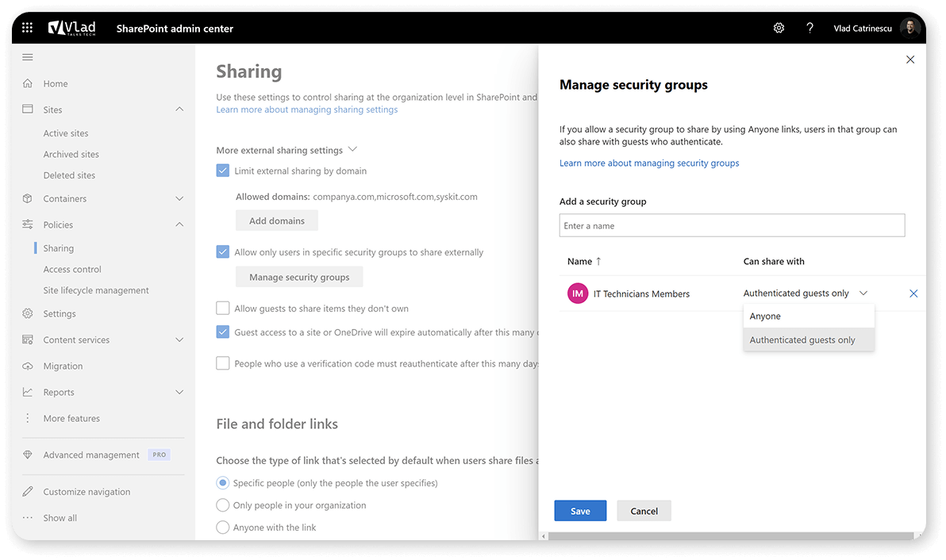Click the Show all ellipsis icon

(x=27, y=518)
